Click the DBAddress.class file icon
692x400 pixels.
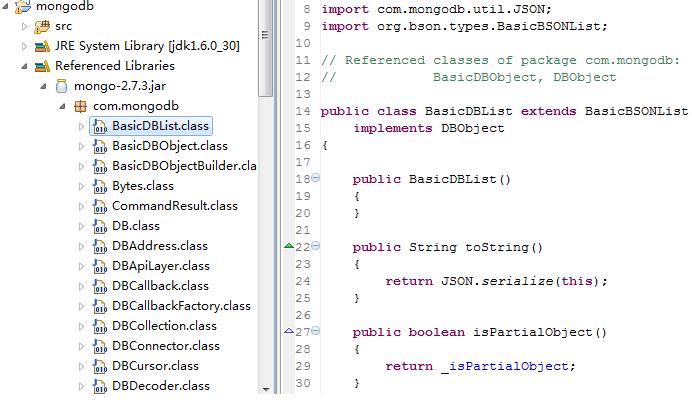coord(100,246)
